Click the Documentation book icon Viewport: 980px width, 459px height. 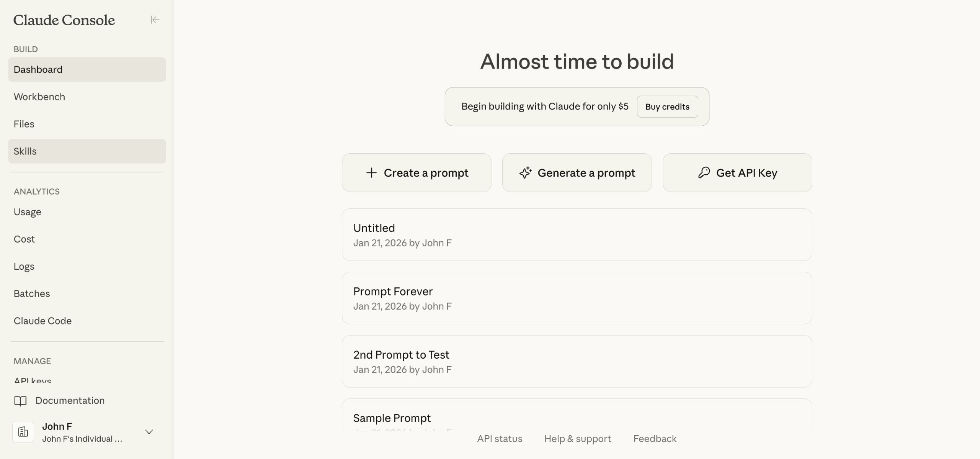point(20,401)
